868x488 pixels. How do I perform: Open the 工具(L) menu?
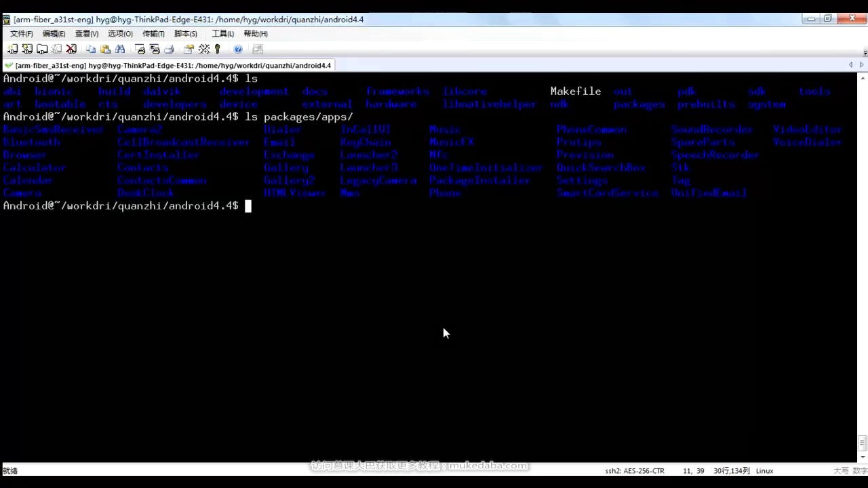(223, 33)
